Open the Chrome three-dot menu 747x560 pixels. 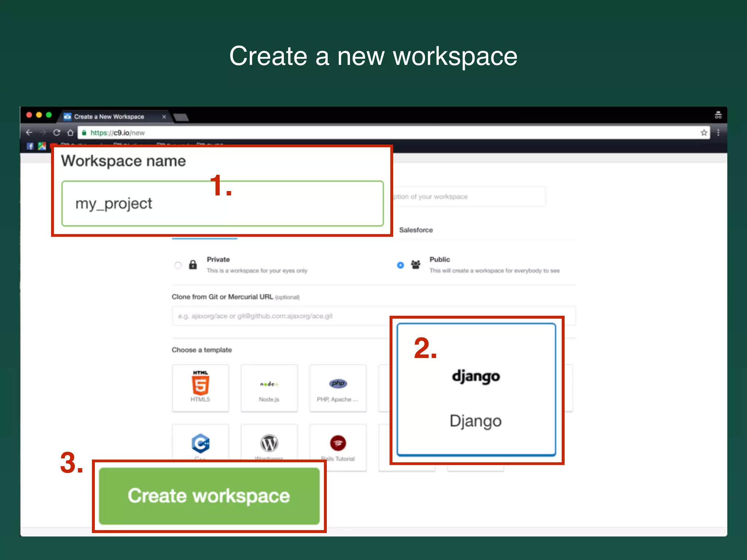(718, 133)
